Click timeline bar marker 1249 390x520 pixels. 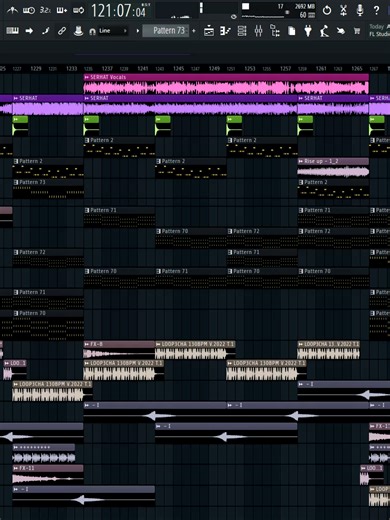(214, 69)
